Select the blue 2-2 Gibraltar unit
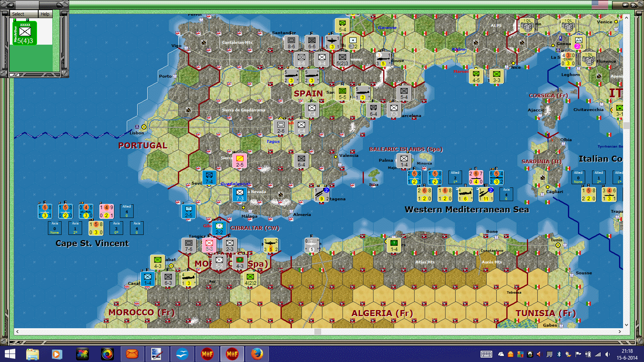Image resolution: width=644 pixels, height=362 pixels. (219, 228)
